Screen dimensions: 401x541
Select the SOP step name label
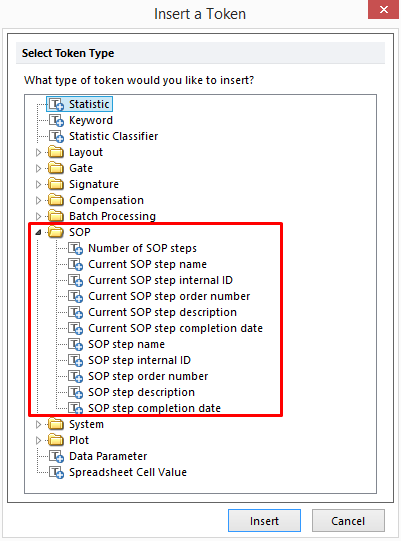tap(126, 344)
